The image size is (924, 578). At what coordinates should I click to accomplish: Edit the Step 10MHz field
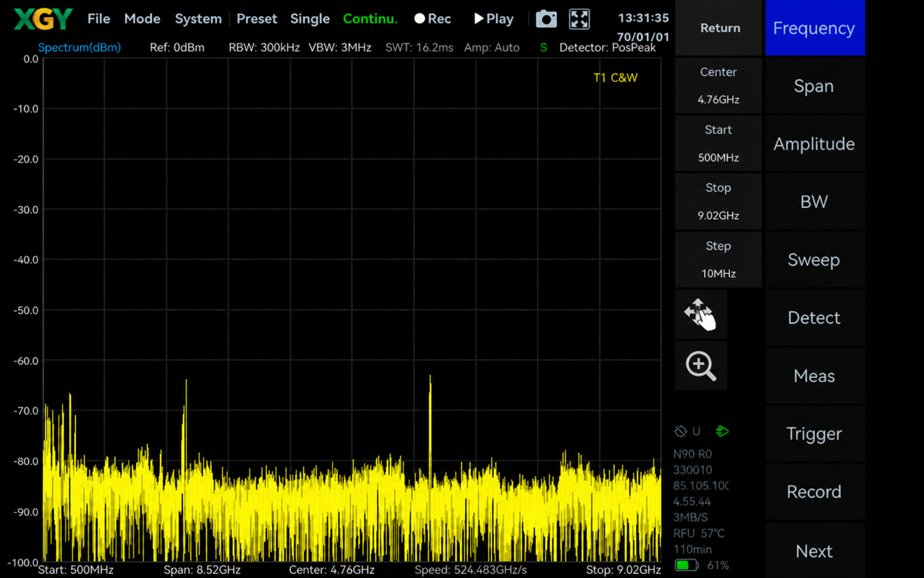coord(718,260)
